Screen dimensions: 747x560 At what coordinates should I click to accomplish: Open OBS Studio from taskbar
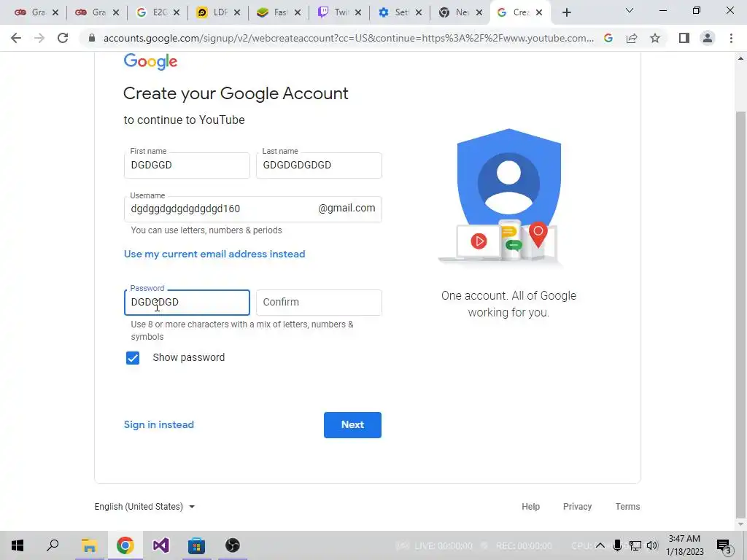tap(233, 545)
